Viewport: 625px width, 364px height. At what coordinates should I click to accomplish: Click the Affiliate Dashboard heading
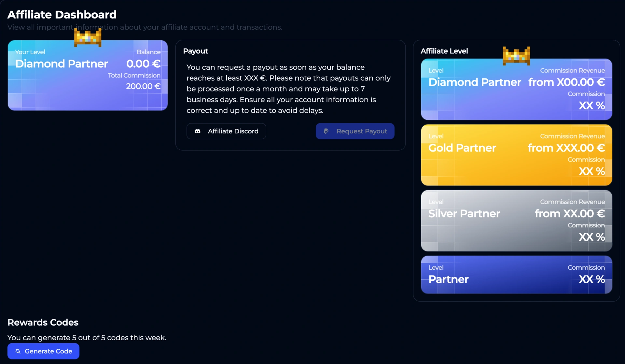coord(62,14)
